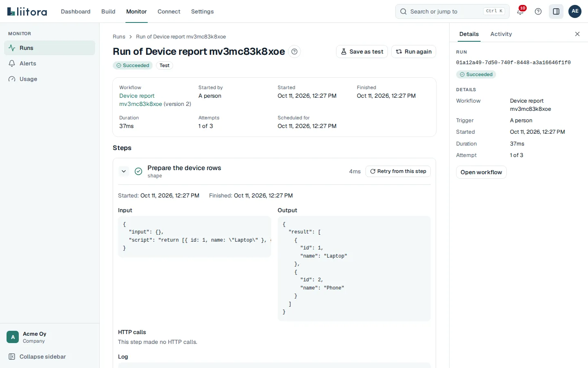The height and width of the screenshot is (368, 588).
Task: Click the run ID 01a12a49-7d50-740f-8448-a3a16646f1f0
Action: [x=513, y=63]
